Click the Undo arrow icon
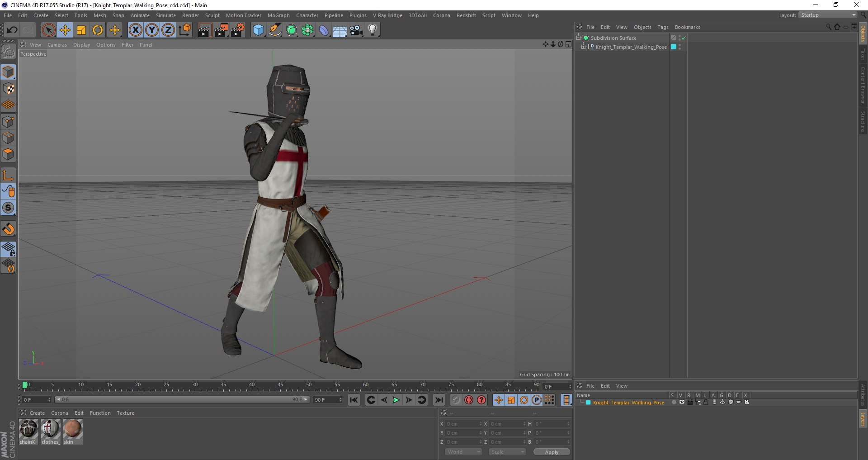 click(x=12, y=30)
